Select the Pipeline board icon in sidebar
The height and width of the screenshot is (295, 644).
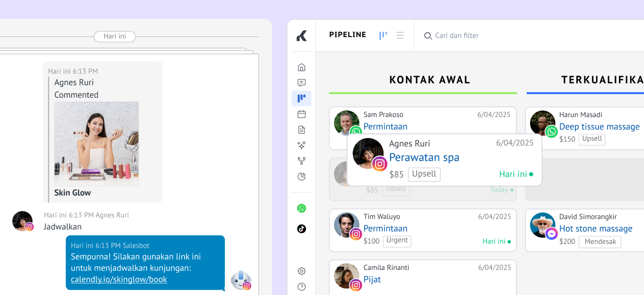(302, 98)
